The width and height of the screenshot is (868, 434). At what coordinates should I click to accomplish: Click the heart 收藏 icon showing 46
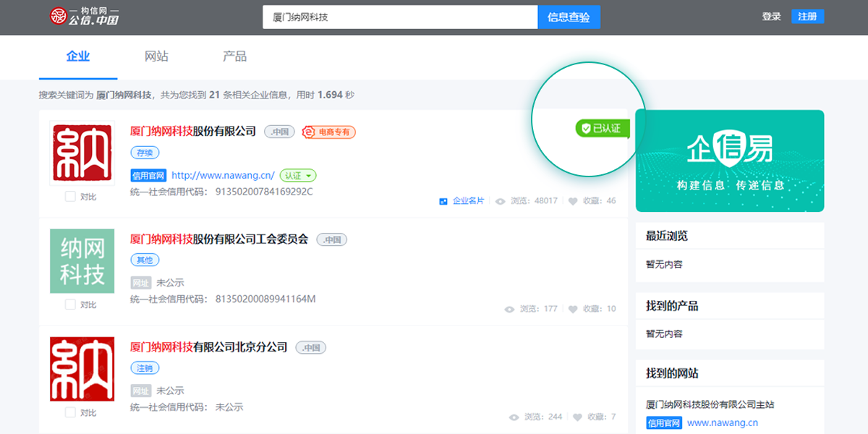573,201
